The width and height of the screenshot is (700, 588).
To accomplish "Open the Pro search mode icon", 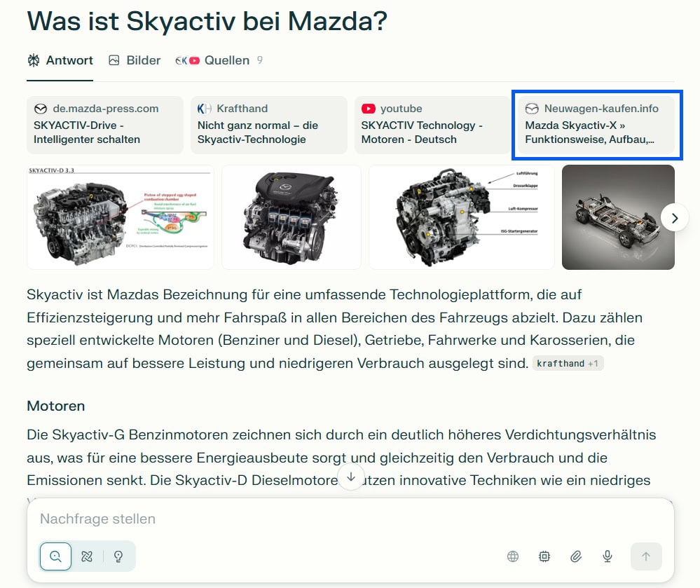I will tap(86, 556).
